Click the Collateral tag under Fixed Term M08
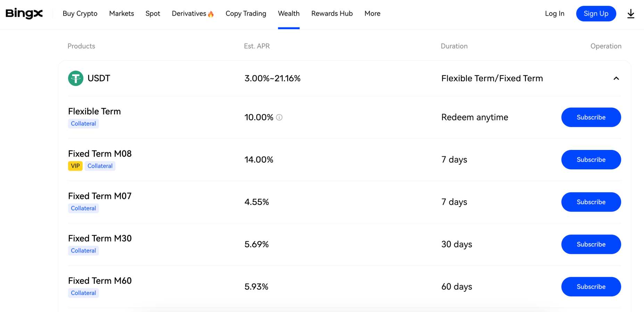 (100, 166)
